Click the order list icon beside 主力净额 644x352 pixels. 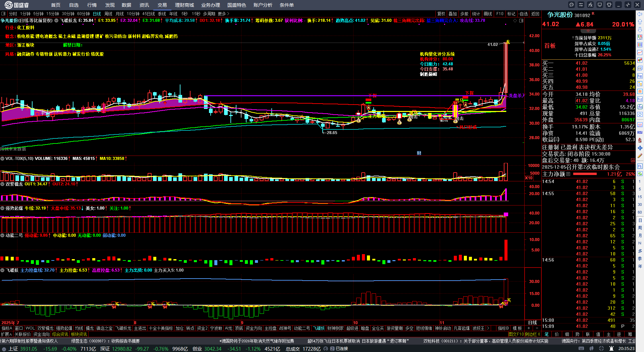(568, 174)
